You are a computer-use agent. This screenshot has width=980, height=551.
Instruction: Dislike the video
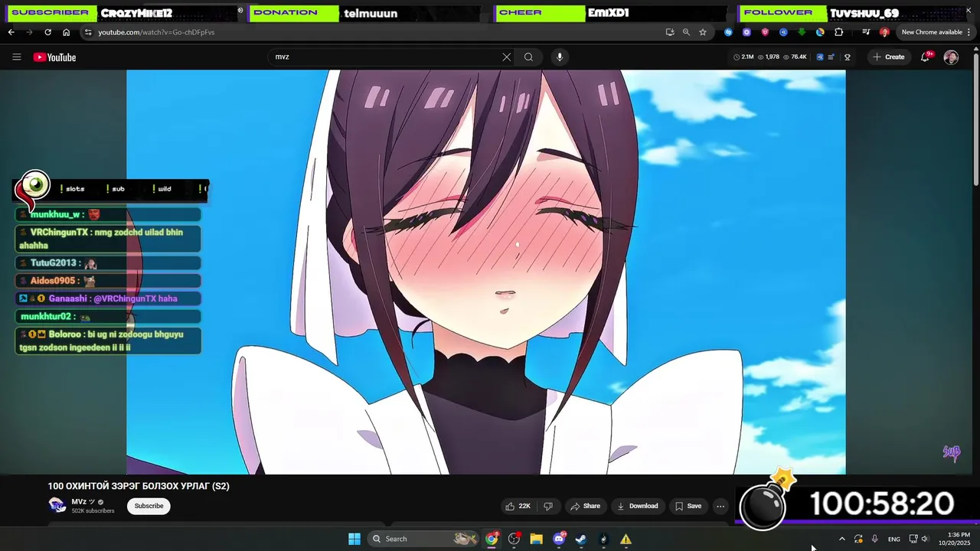547,506
